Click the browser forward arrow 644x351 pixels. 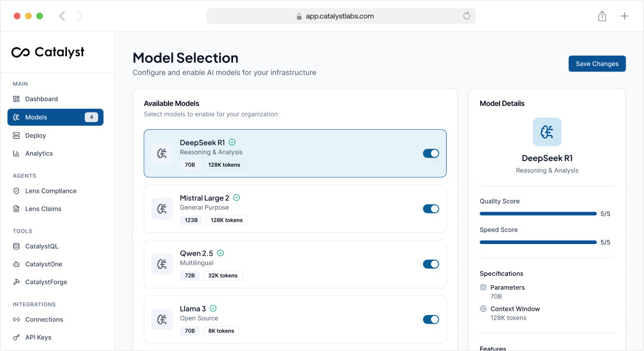tap(80, 16)
